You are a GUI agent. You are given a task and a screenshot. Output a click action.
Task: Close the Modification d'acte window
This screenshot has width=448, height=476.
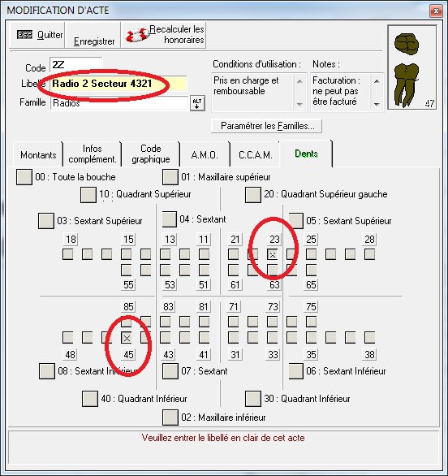pos(436,11)
